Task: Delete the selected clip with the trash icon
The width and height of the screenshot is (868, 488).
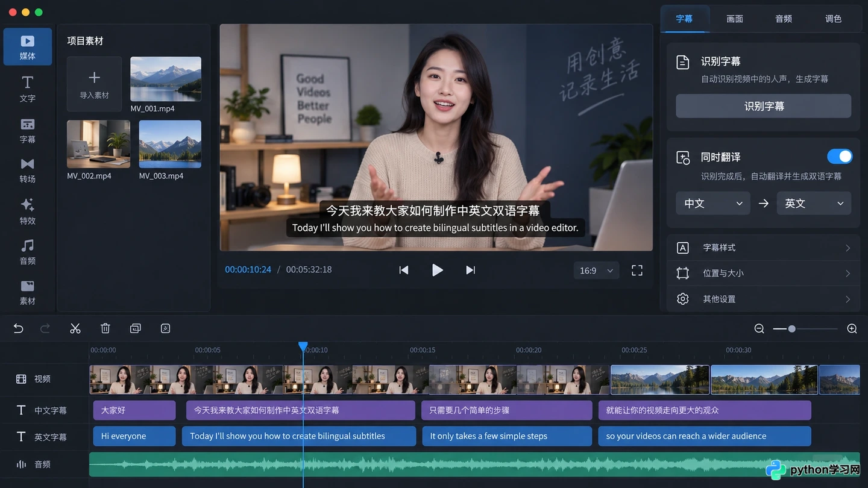Action: point(105,328)
